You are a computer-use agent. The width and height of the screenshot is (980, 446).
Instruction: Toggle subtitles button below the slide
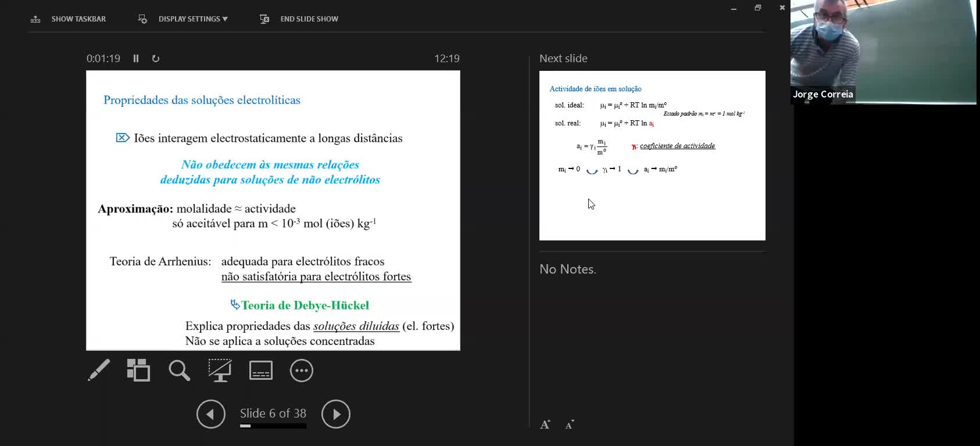[260, 371]
